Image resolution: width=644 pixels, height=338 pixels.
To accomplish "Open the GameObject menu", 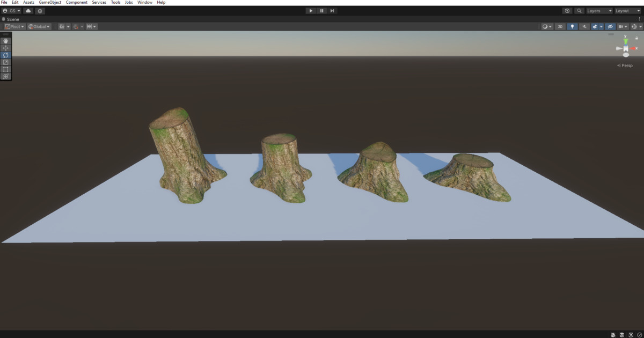I will pos(49,2).
